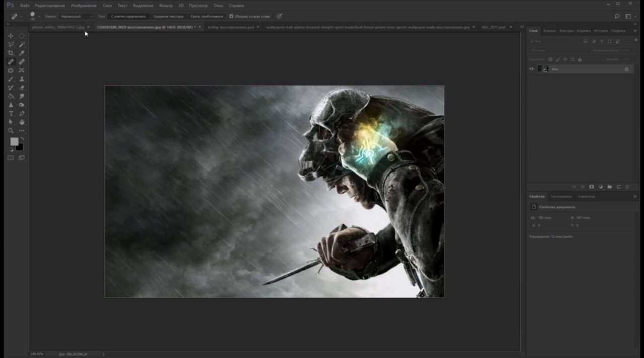Screen dimensions: 644x358
Task: Select the Lasso tool
Action: pos(11,44)
